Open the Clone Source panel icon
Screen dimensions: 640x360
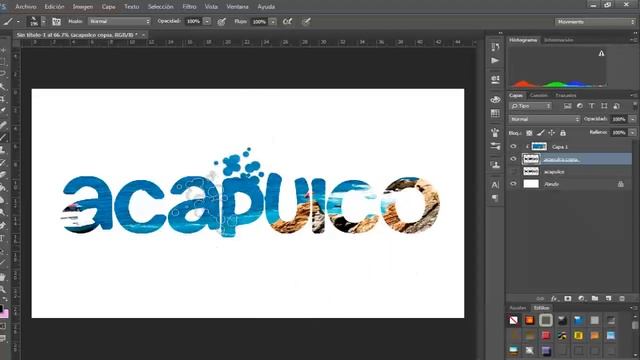(495, 165)
